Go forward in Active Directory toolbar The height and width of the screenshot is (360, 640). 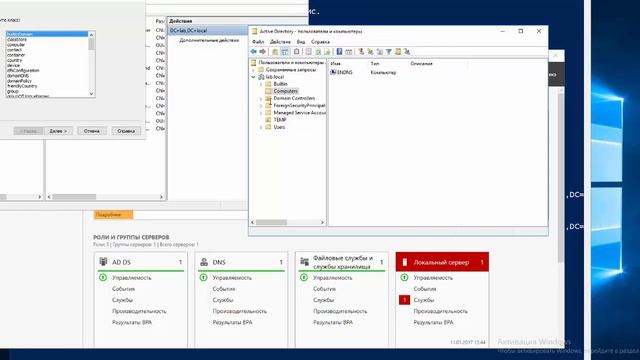pyautogui.click(x=262, y=51)
